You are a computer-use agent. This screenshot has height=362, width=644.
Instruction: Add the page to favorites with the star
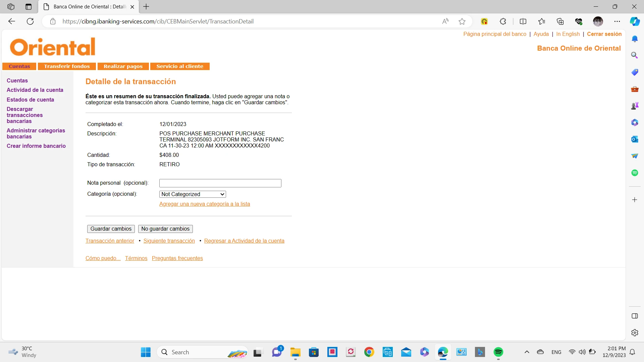(462, 21)
